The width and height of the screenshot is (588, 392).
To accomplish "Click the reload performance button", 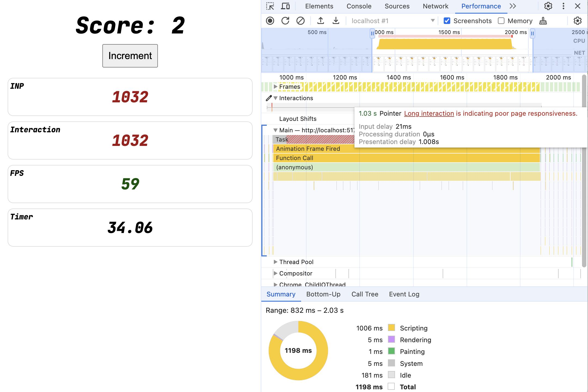I will pos(285,21).
